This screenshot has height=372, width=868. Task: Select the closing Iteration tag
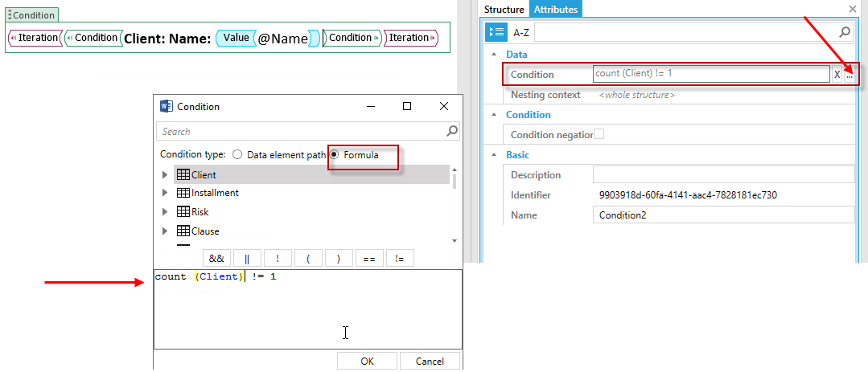coord(411,38)
